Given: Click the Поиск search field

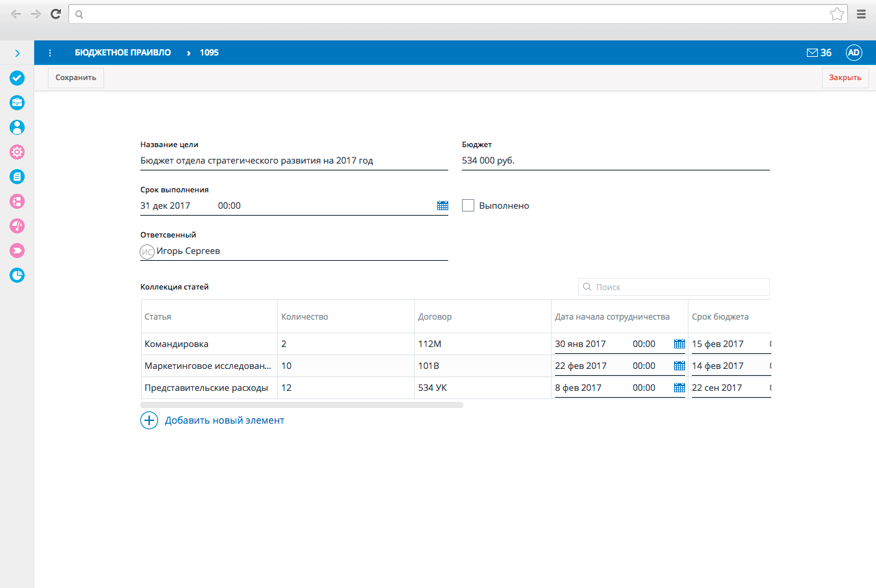Looking at the screenshot, I should pos(674,287).
